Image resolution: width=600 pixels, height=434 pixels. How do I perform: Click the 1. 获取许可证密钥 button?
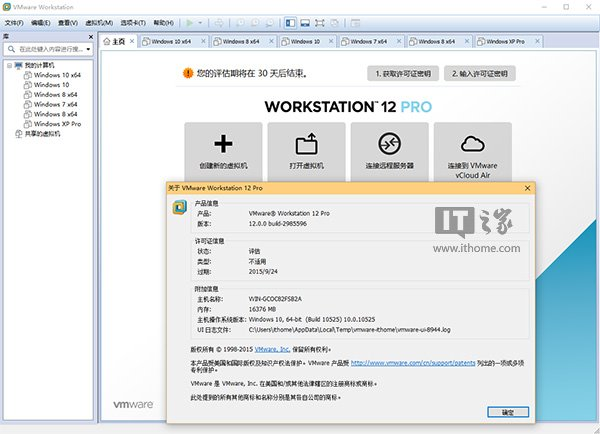(403, 73)
